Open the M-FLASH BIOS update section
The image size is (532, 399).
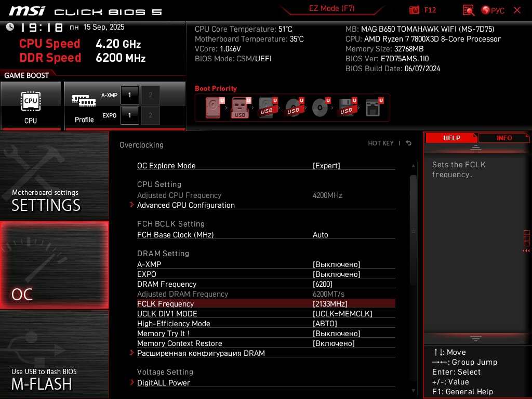[54, 354]
